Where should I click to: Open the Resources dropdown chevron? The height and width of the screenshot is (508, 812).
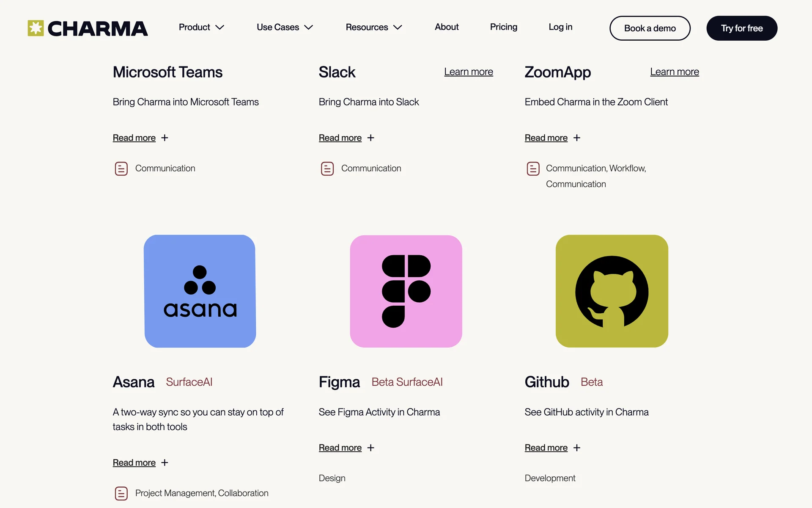click(x=398, y=28)
